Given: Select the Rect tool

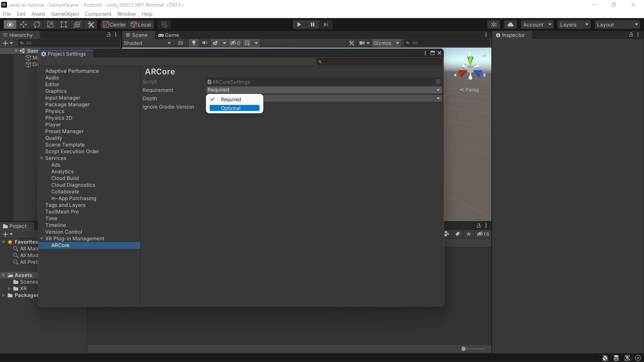Looking at the screenshot, I should click(64, 24).
